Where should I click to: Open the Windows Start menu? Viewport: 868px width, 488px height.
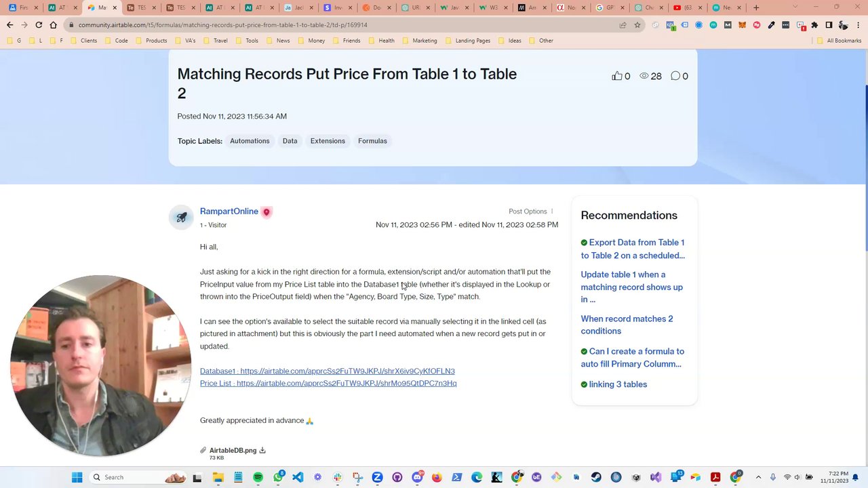coord(77,477)
